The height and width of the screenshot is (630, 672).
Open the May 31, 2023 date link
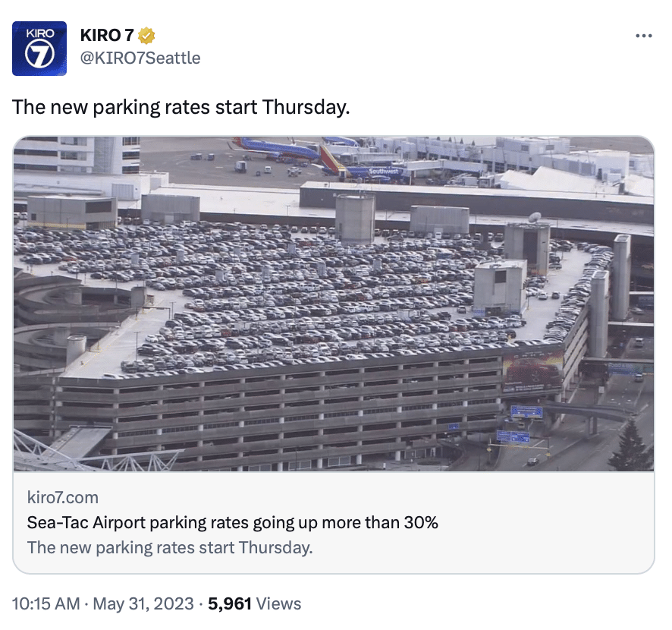click(x=143, y=604)
